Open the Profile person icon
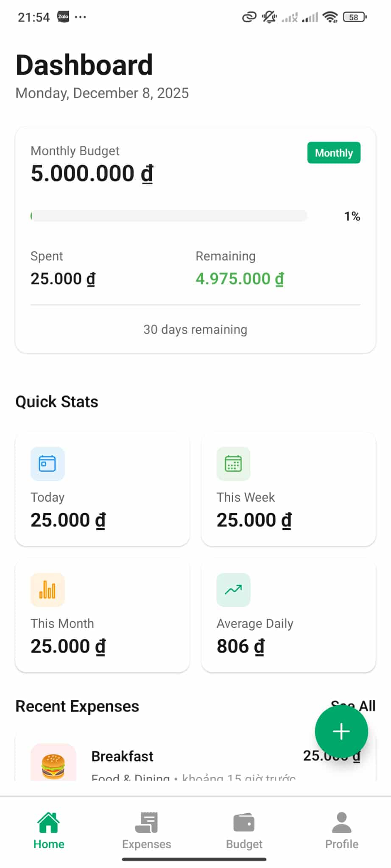391x868 pixels. click(341, 823)
